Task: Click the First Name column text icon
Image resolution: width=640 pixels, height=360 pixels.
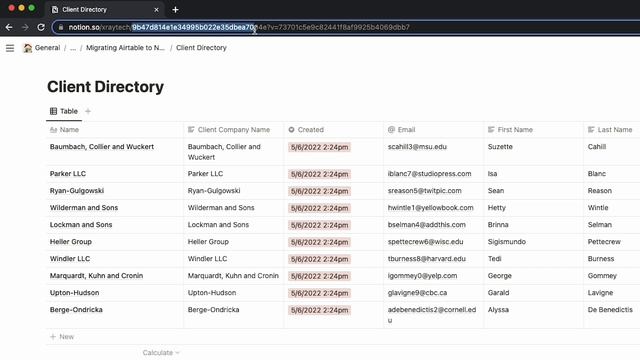Action: click(491, 130)
